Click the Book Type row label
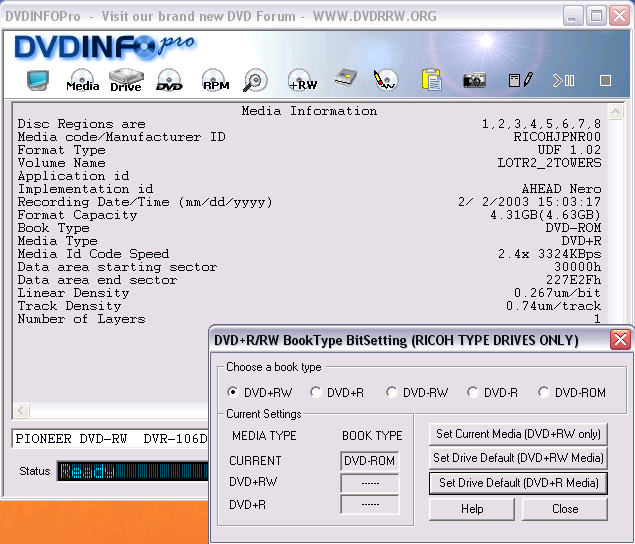Viewport: 635px width, 544px height. tap(53, 228)
